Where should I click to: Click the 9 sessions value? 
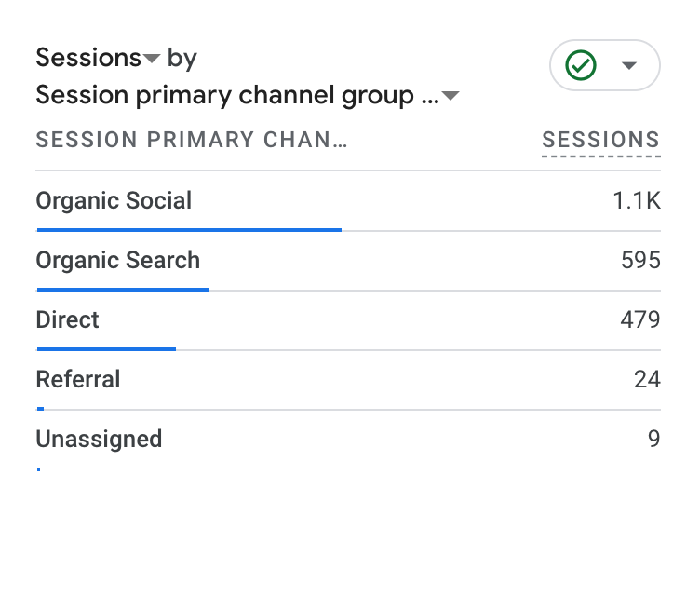click(653, 439)
